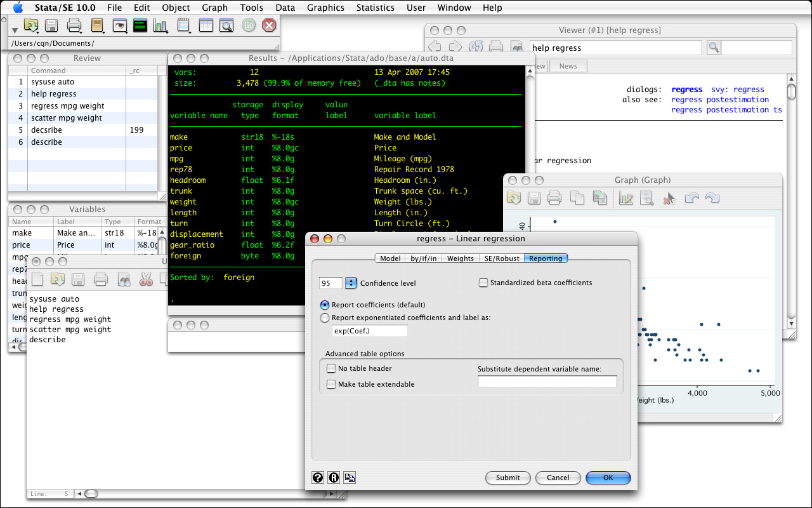Click Open icon in Graph window toolbar

coord(514,197)
